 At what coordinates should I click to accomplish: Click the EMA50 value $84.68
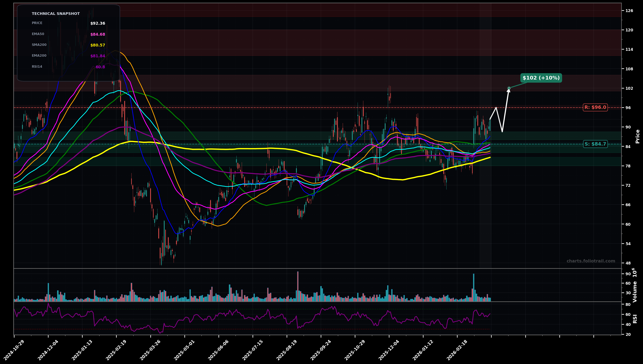click(x=98, y=34)
